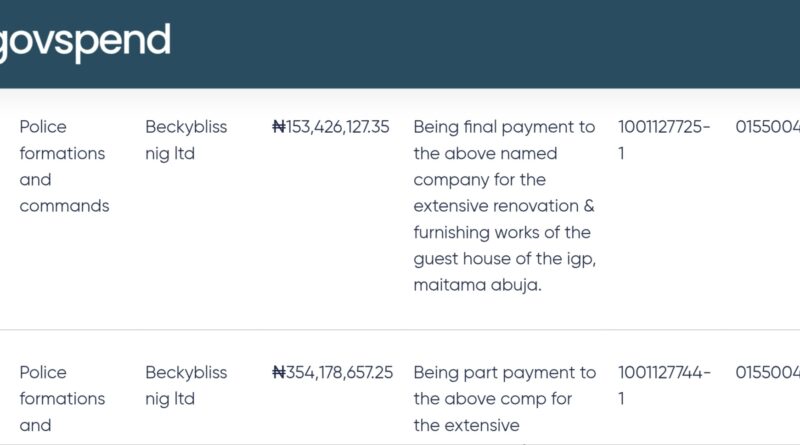Screen dimensions: 800x445
Task: Click the 'guest house of the igp' line
Action: coord(504,259)
